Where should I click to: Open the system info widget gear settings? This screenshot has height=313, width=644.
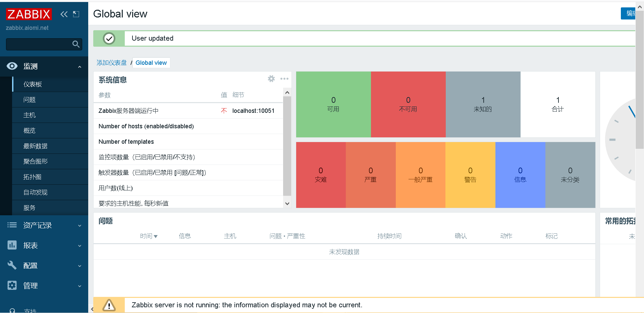click(271, 79)
